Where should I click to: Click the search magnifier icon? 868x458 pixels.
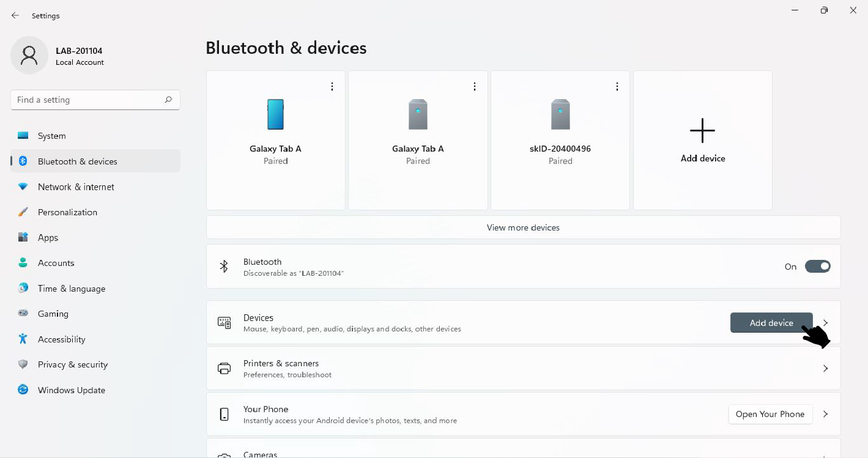[x=168, y=100]
